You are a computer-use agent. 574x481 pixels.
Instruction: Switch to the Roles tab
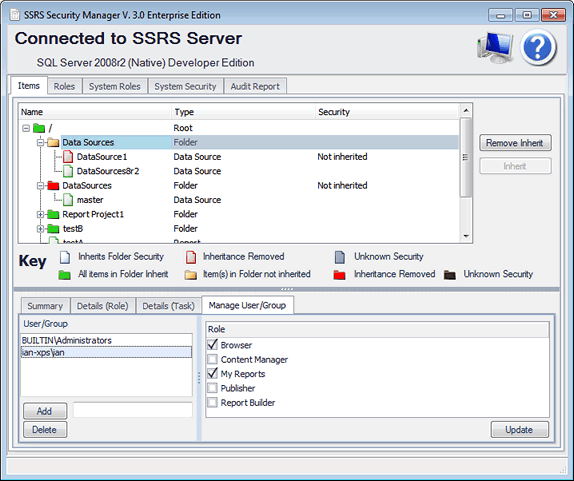point(64,86)
